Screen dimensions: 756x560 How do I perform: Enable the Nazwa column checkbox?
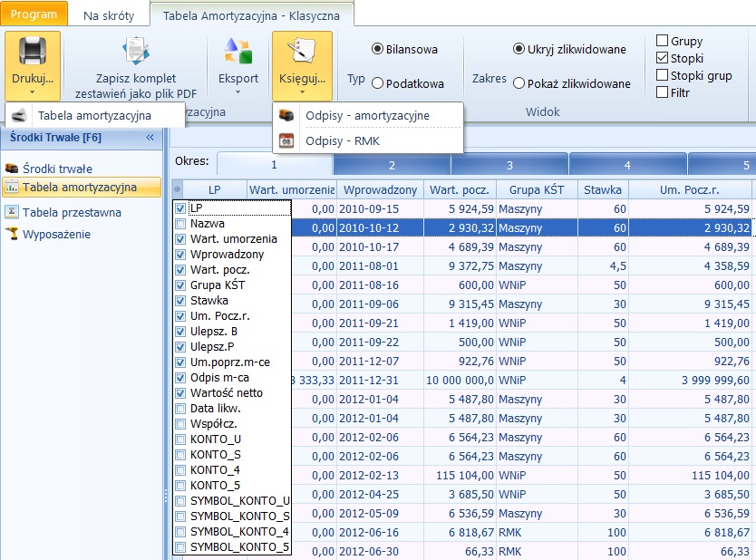pyautogui.click(x=180, y=224)
